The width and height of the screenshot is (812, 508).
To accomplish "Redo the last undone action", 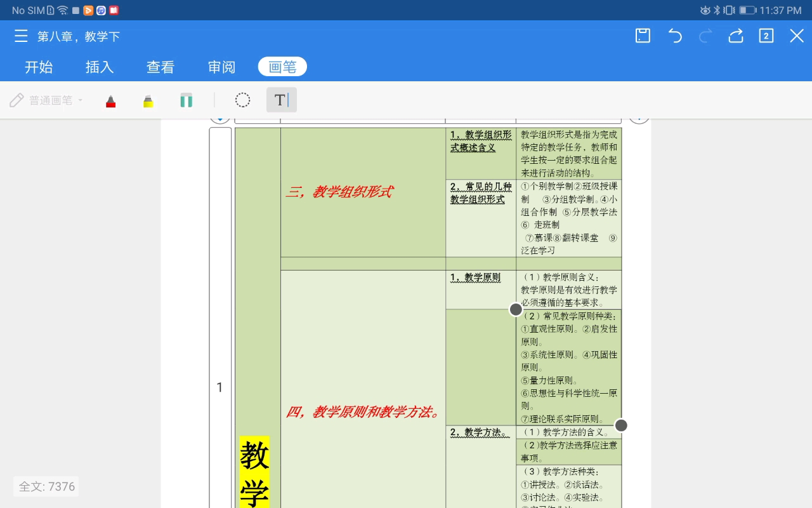I will (x=705, y=36).
